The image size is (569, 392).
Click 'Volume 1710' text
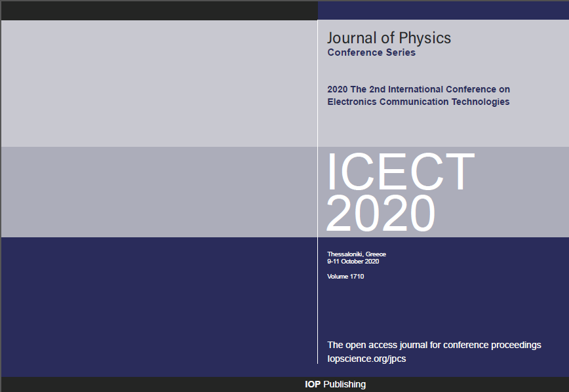point(345,277)
